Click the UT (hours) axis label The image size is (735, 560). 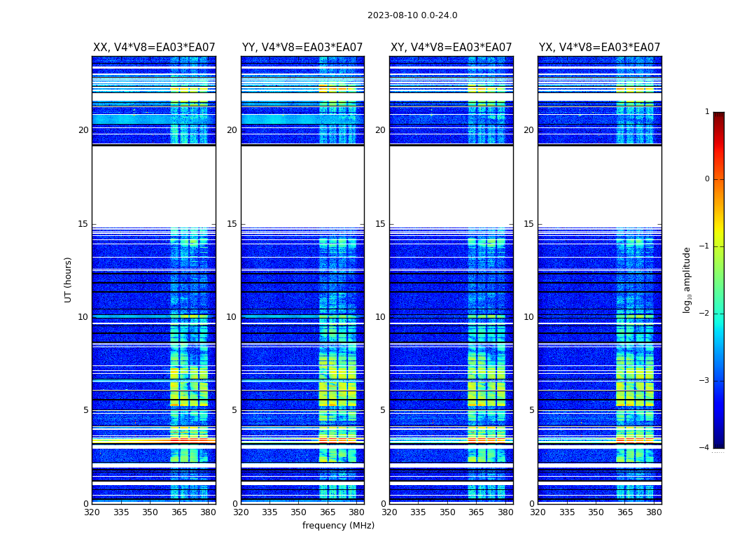[x=68, y=280]
